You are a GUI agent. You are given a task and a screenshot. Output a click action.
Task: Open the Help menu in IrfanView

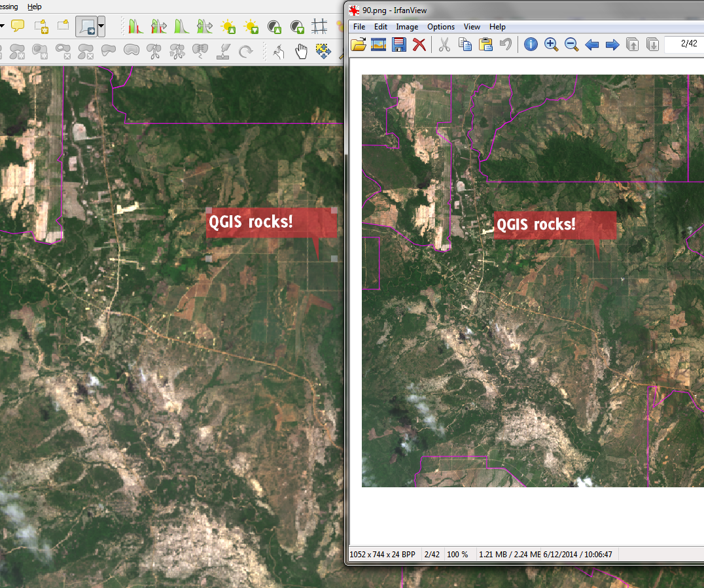coord(497,27)
